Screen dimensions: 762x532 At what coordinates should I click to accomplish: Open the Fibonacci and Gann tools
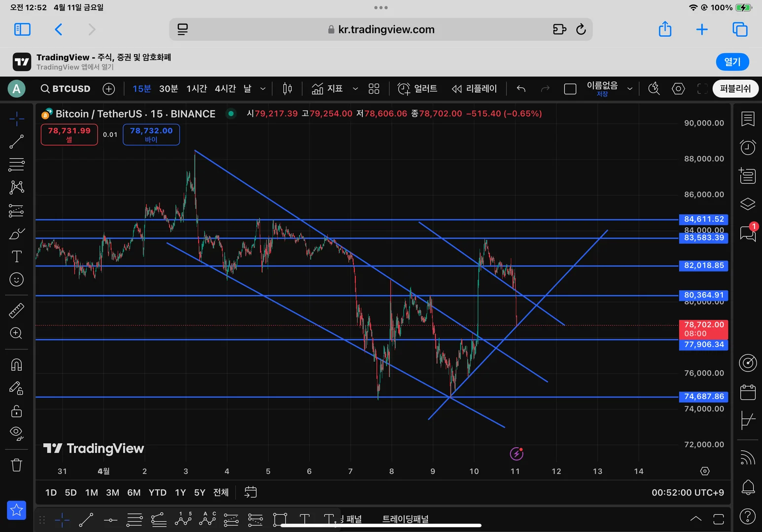16,165
